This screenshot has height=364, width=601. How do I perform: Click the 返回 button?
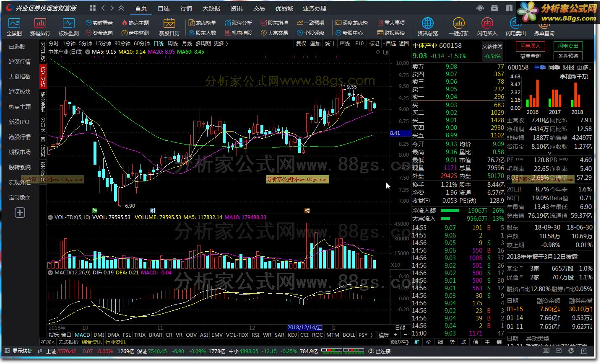403,43
